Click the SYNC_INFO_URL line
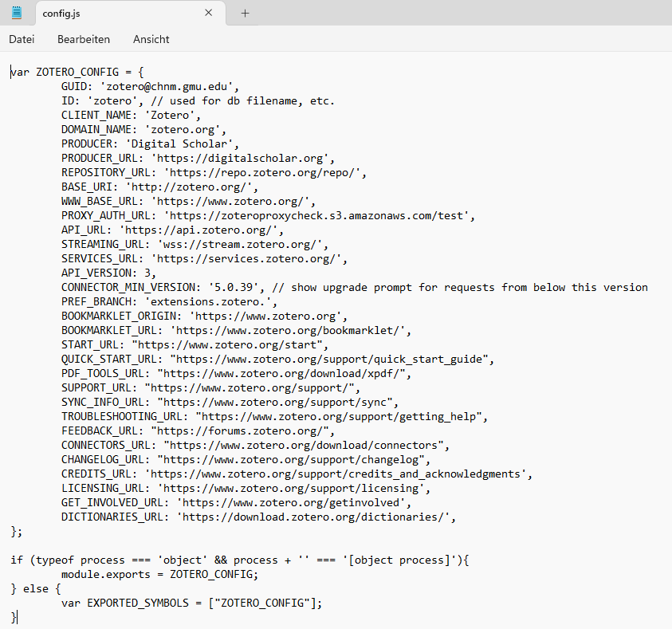 coord(230,403)
